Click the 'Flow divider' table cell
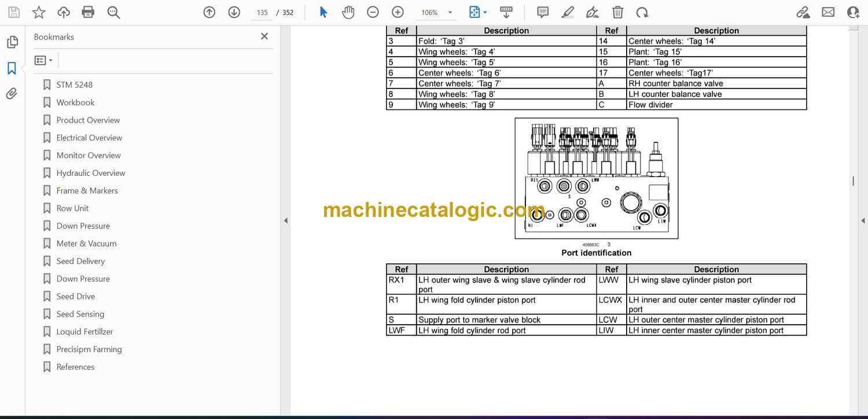Image resolution: width=868 pixels, height=419 pixels. (716, 105)
